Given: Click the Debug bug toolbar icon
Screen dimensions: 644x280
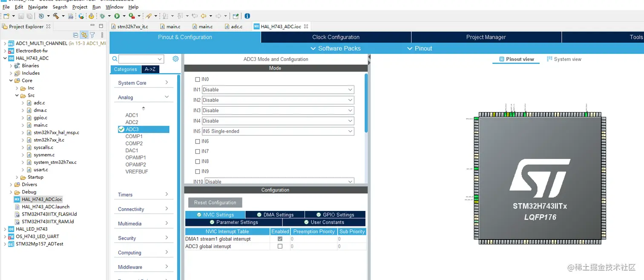Looking at the screenshot, I should (102, 16).
